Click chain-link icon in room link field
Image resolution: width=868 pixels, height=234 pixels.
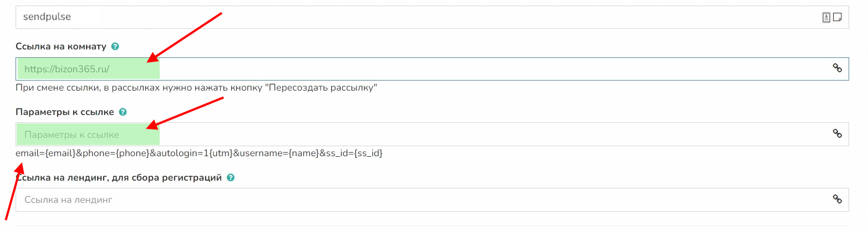[837, 68]
